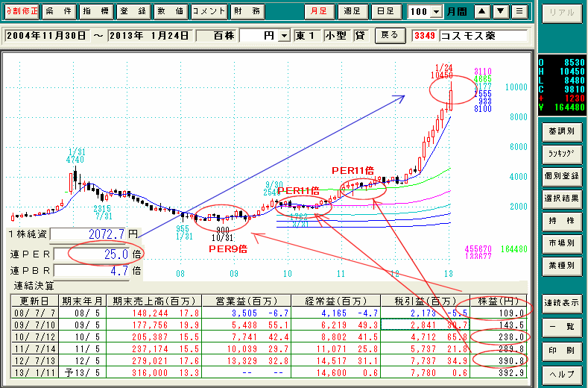Open the ヘルプ help button
Viewport: 588px width, 388px height.
pyautogui.click(x=561, y=374)
